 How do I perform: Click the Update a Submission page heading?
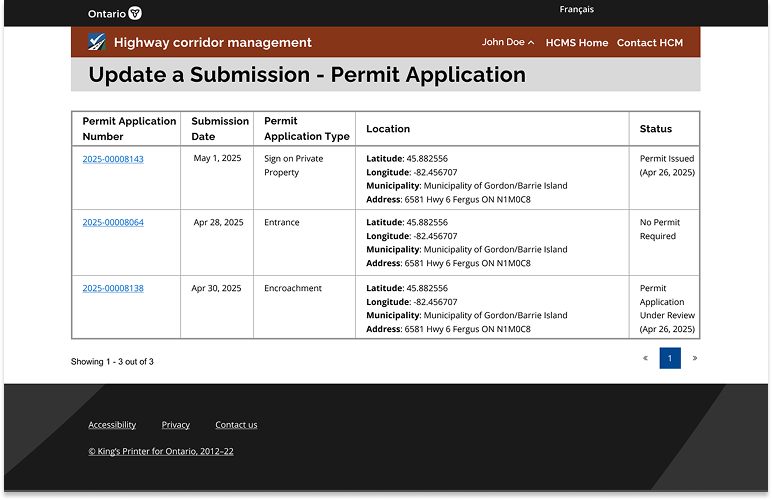pyautogui.click(x=307, y=75)
